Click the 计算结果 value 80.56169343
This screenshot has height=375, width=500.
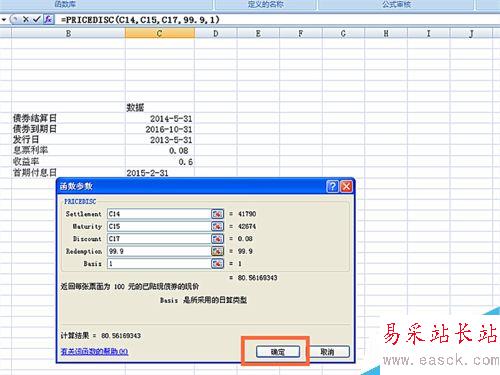121,336
